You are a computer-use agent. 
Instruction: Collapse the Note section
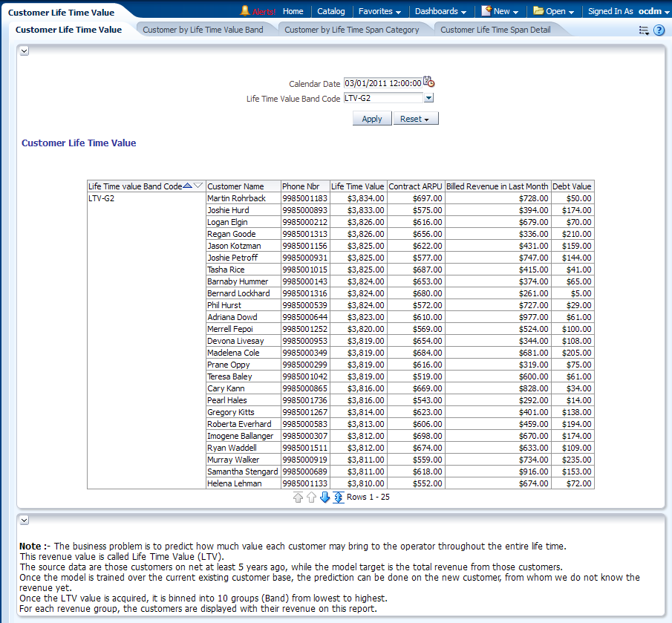(24, 521)
